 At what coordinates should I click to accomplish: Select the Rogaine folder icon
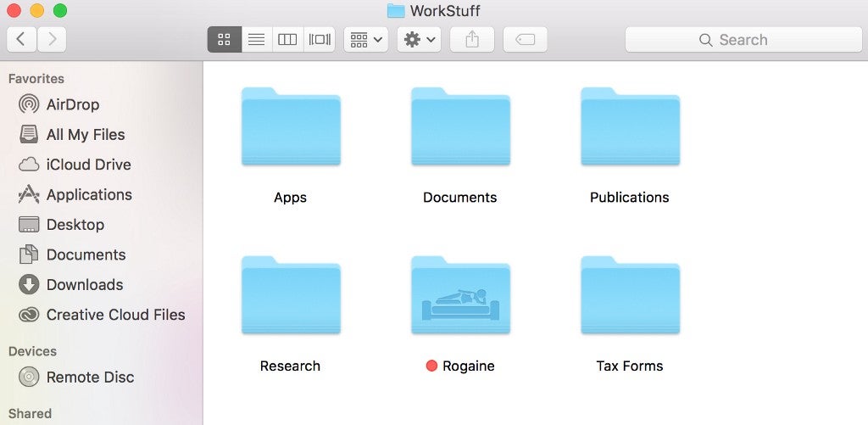460,295
